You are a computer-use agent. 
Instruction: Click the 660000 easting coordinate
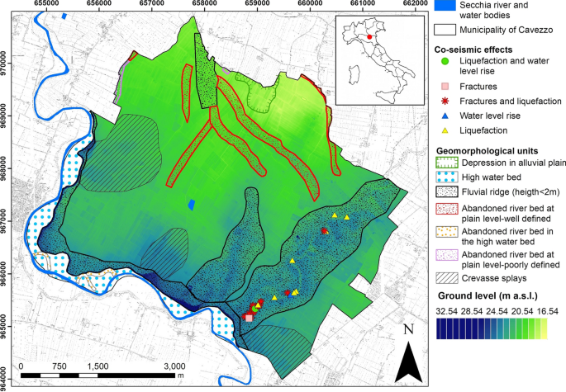coord(310,3)
